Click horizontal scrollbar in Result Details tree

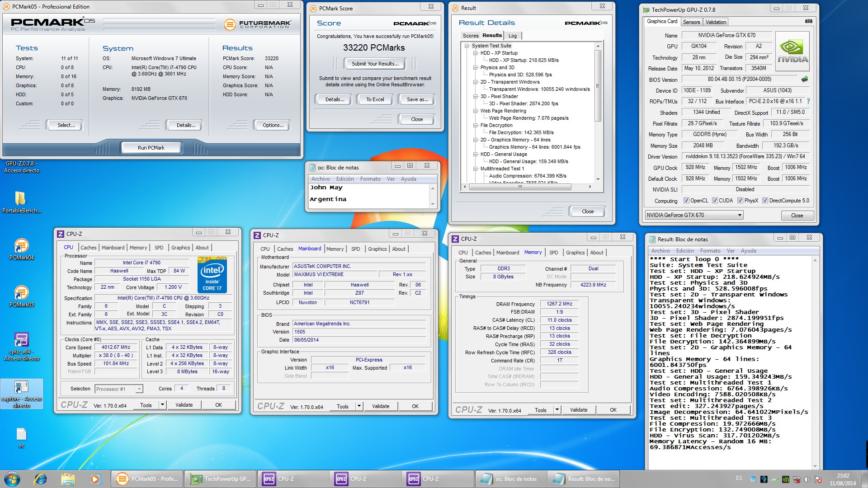(x=527, y=186)
